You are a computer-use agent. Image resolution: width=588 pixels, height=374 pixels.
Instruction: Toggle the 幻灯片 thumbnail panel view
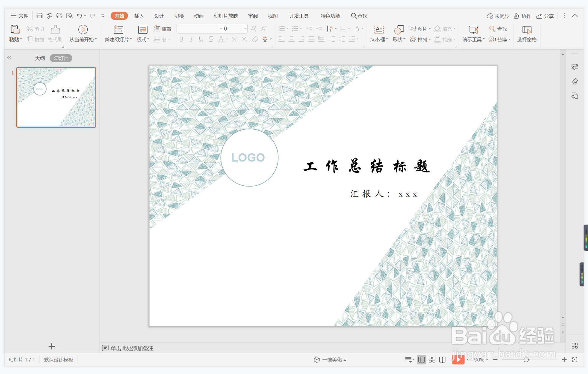tap(61, 58)
